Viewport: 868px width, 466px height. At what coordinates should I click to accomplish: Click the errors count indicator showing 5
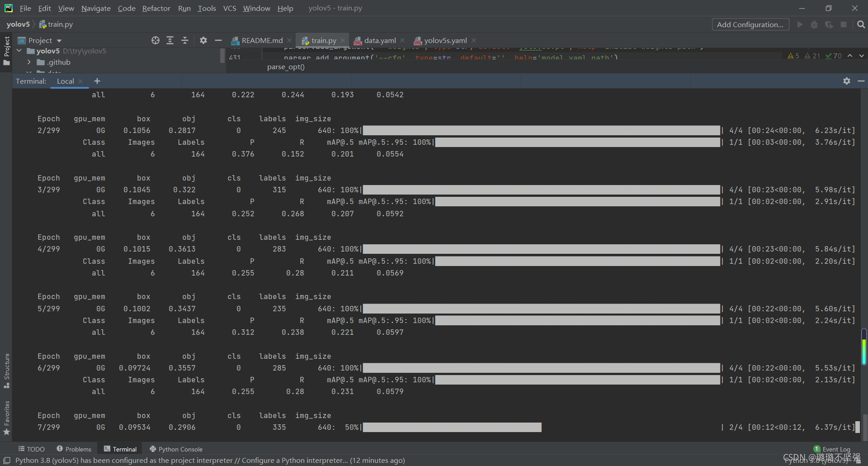coord(793,56)
